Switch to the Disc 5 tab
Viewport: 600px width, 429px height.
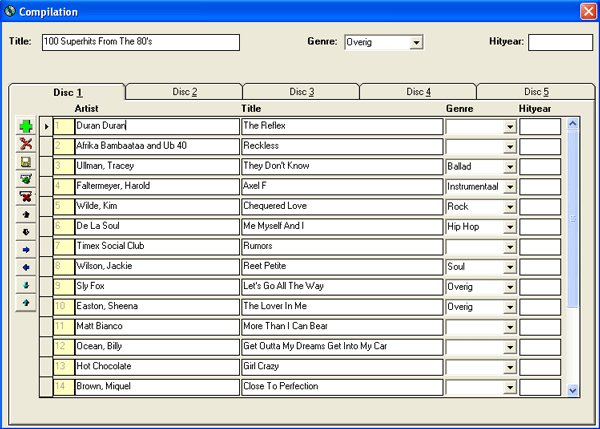pyautogui.click(x=536, y=92)
